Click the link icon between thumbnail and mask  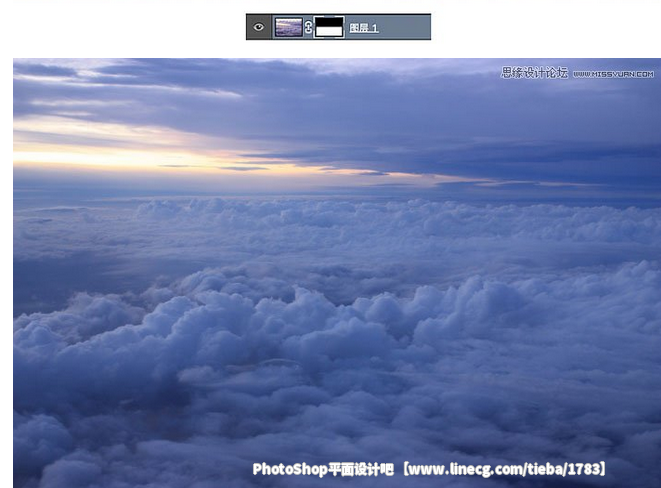309,27
